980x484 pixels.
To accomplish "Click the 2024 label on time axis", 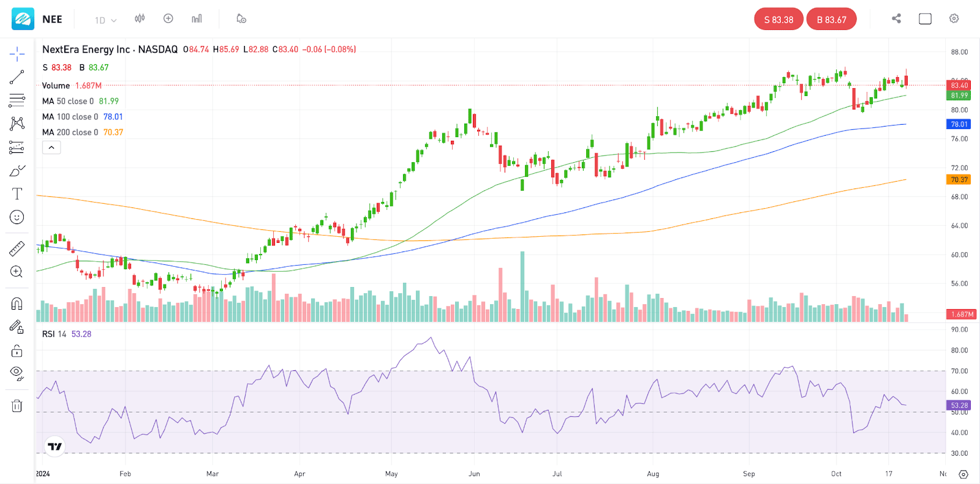I will point(43,474).
